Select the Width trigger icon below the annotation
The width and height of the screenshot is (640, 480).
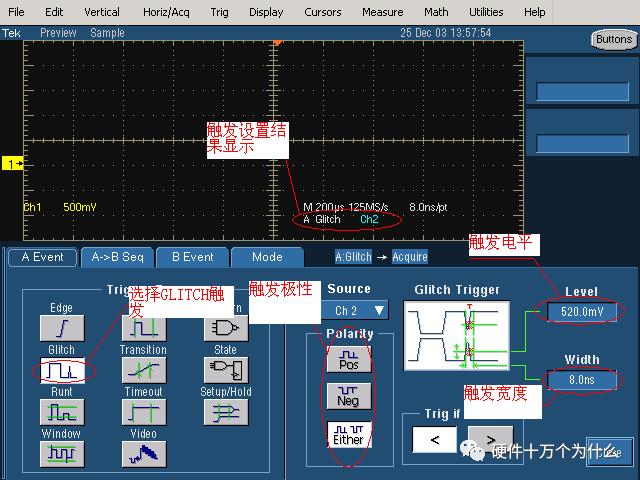(x=144, y=329)
